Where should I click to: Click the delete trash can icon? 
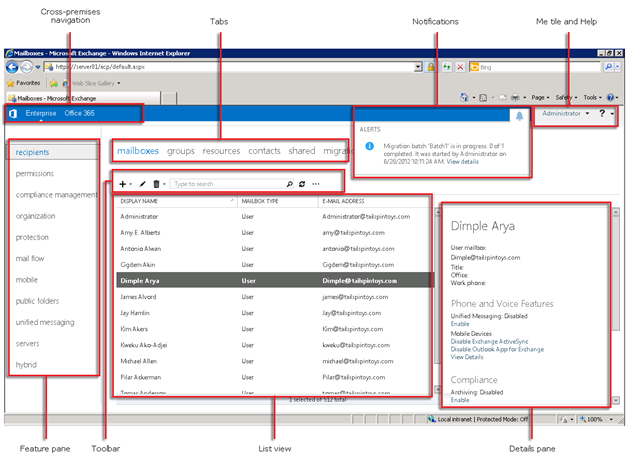click(x=156, y=184)
